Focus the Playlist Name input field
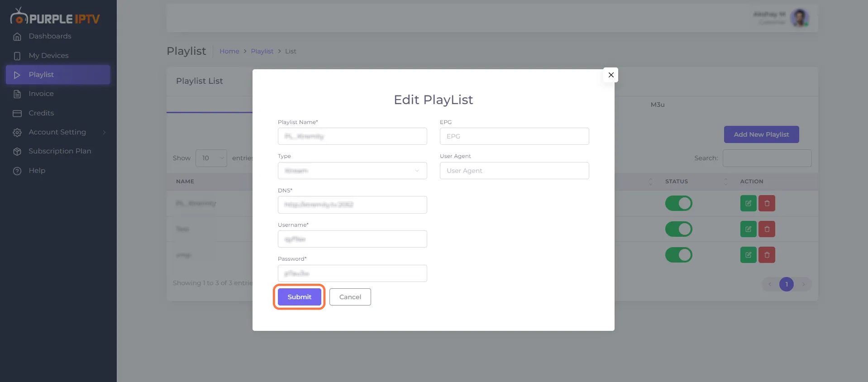868x382 pixels. (353, 136)
